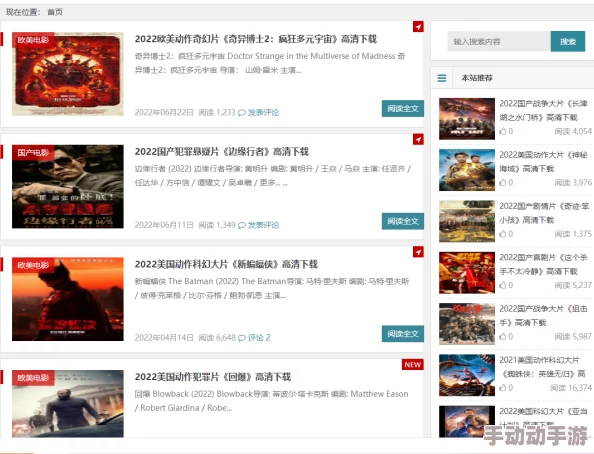This screenshot has height=454, width=594.
Task: Focus the 输入搜索内容 search field
Action: (x=499, y=41)
